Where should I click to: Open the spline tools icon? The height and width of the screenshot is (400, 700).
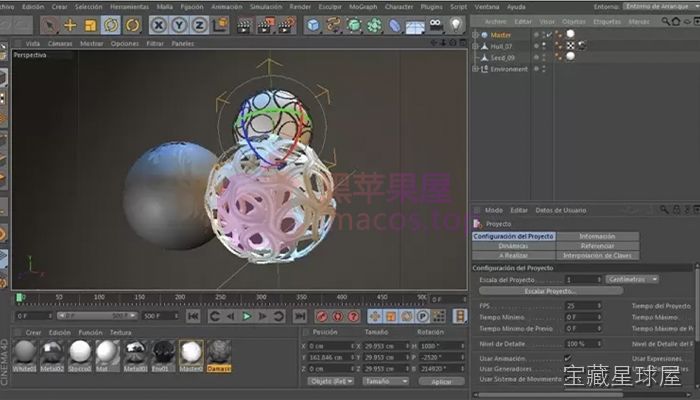333,25
